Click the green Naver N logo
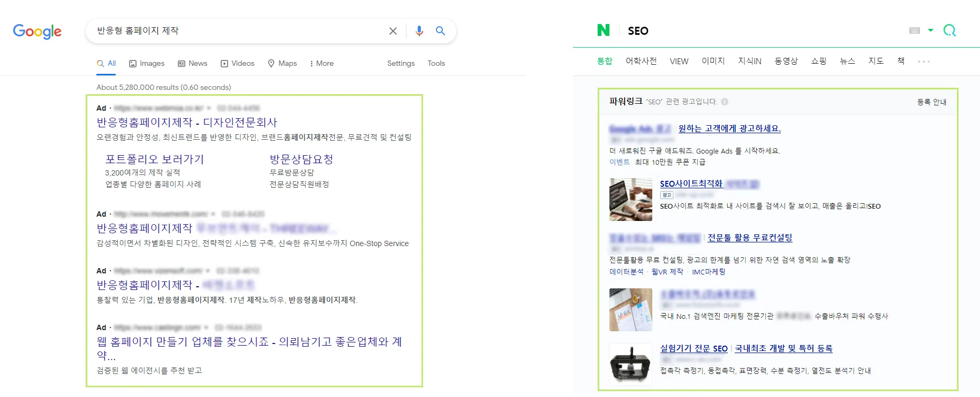This screenshot has height=397, width=980. point(603,30)
